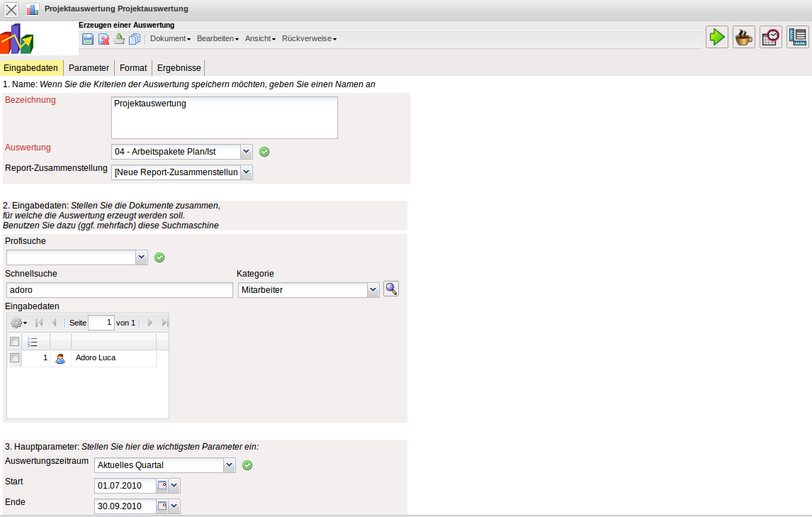
Task: Open Start date dropdown arrow
Action: [x=174, y=486]
